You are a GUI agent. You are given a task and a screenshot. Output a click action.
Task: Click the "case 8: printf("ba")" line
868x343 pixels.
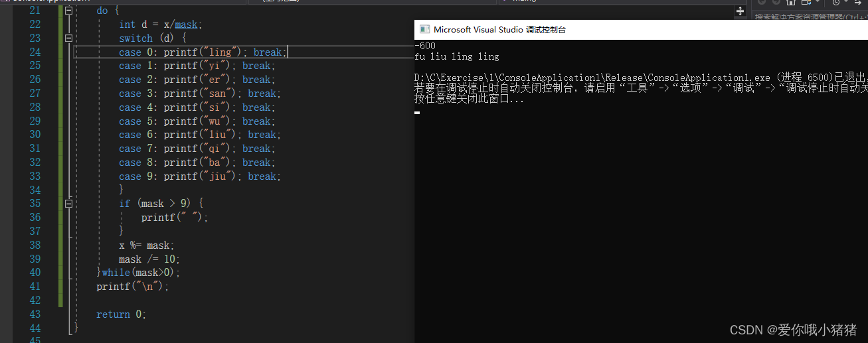click(x=197, y=163)
